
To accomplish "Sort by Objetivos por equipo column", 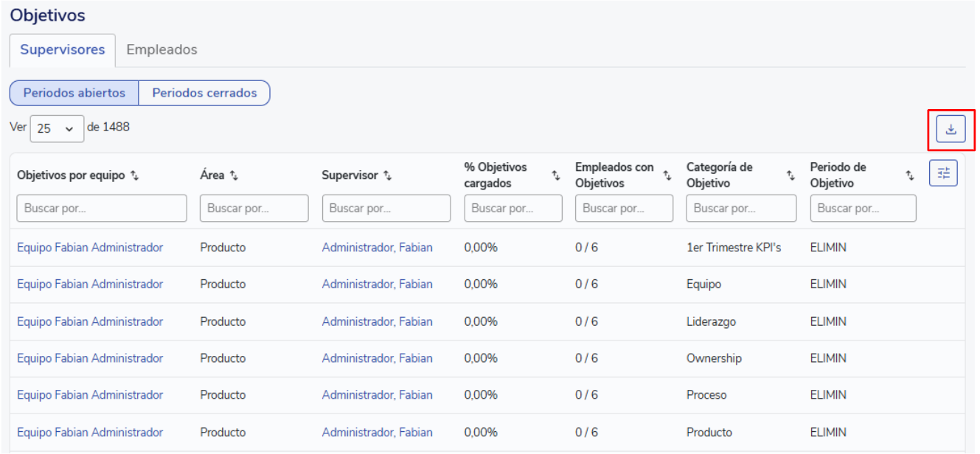I will click(x=134, y=175).
